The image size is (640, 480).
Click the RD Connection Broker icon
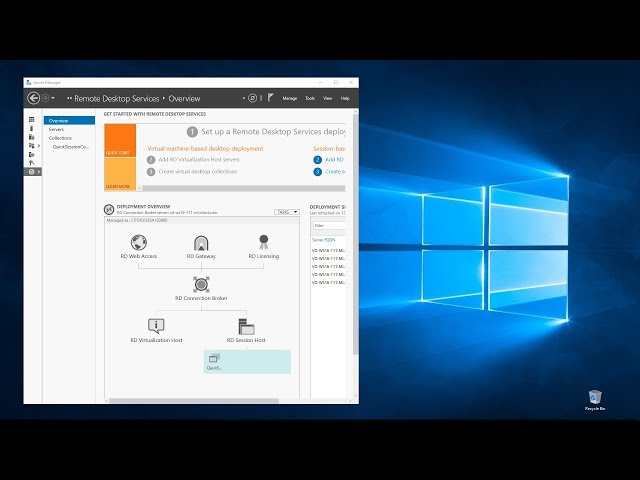pyautogui.click(x=201, y=284)
